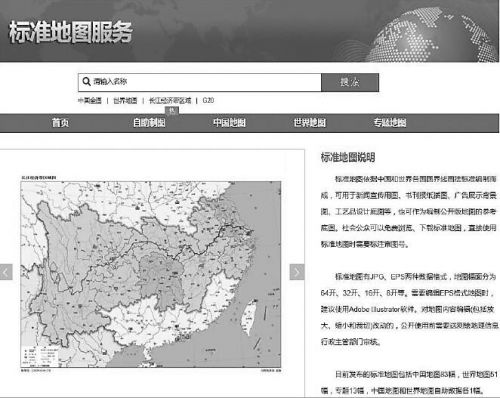This screenshot has width=500, height=398.
Task: Open the 中国全图 quick link
Action: point(90,100)
